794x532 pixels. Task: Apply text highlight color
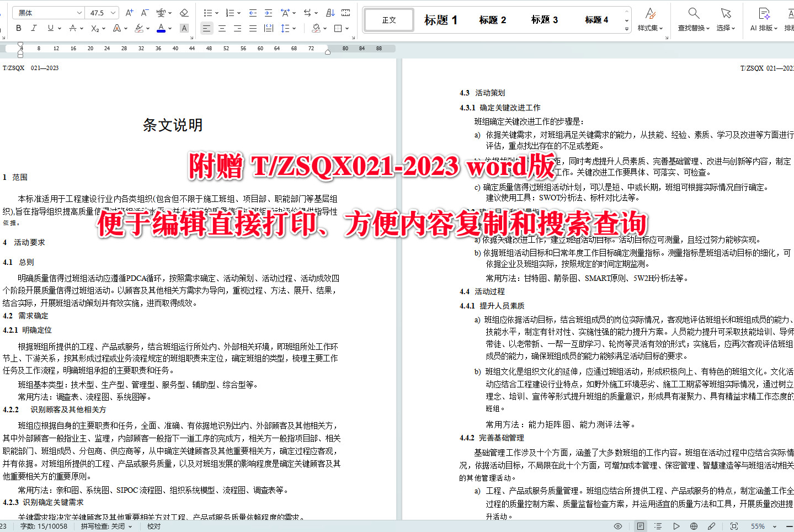(x=139, y=28)
